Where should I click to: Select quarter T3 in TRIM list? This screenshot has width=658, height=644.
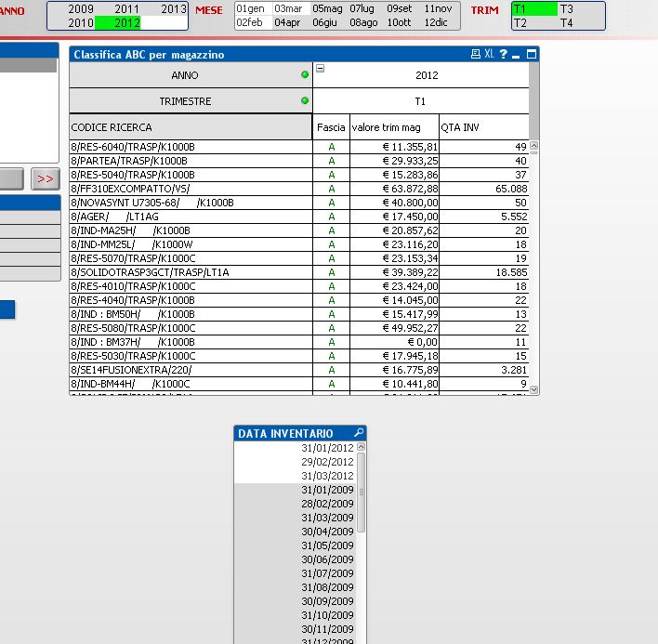coord(567,8)
